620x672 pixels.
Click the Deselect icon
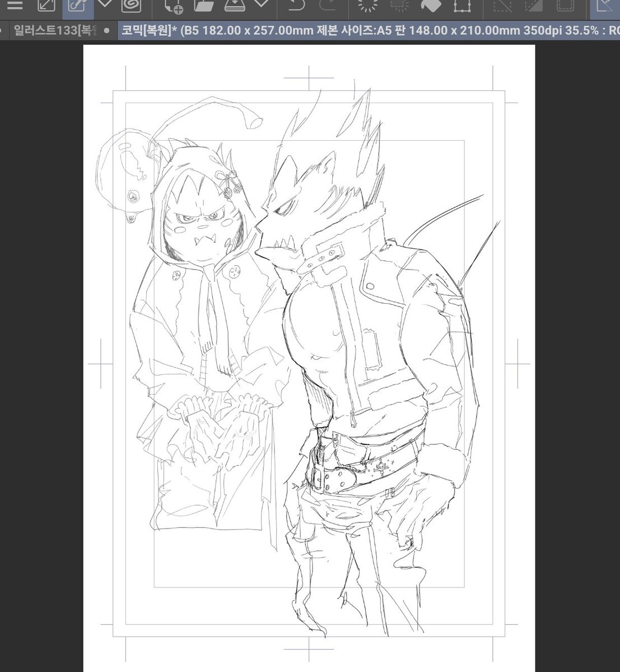[502, 5]
